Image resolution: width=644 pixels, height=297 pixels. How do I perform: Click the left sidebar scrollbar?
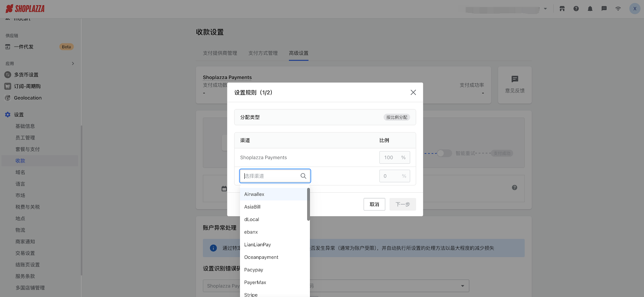(x=81, y=200)
